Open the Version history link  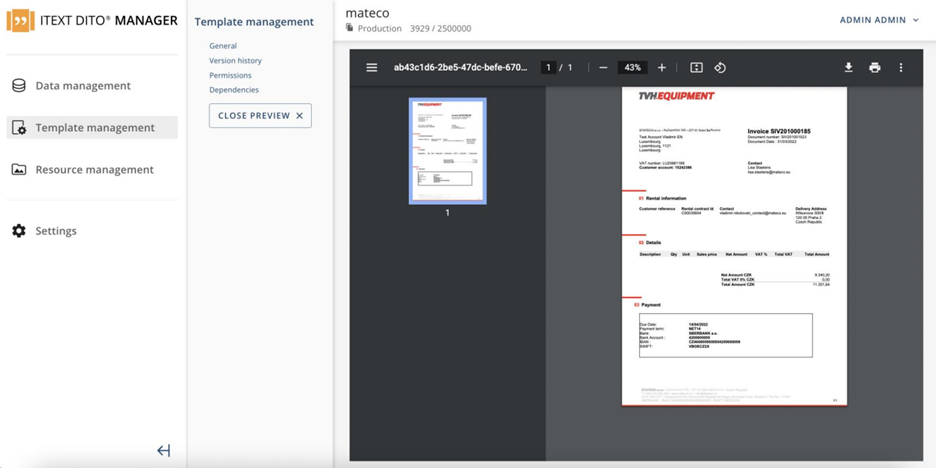coord(235,61)
